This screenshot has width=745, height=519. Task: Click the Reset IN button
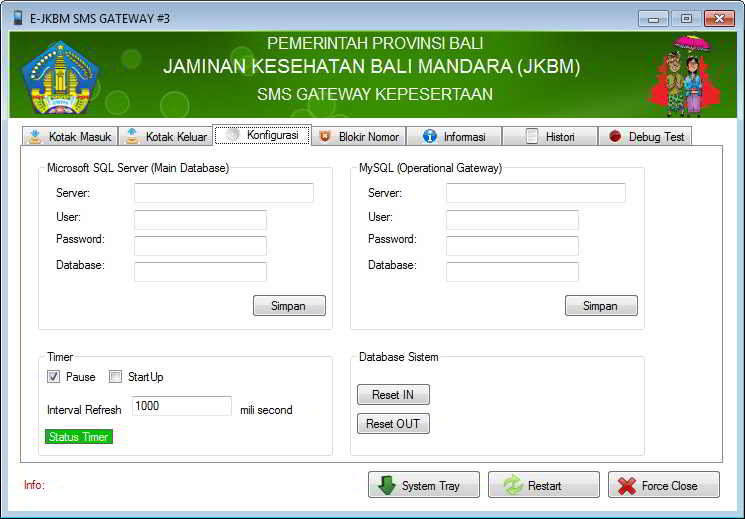click(x=393, y=395)
